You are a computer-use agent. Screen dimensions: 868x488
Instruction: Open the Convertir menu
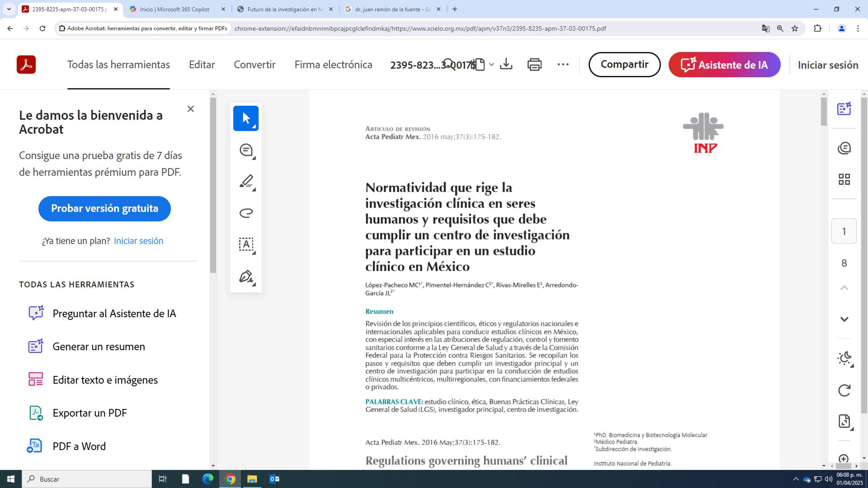click(255, 65)
